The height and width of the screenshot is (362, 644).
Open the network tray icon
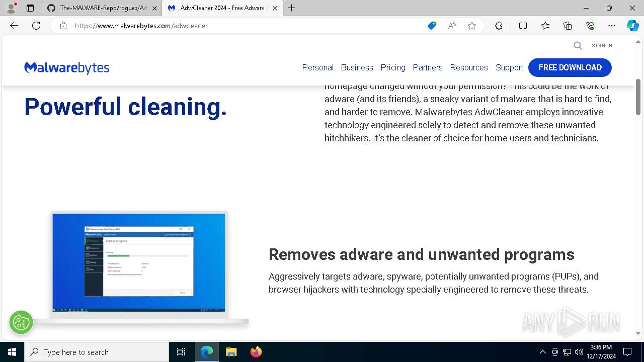tap(567, 352)
